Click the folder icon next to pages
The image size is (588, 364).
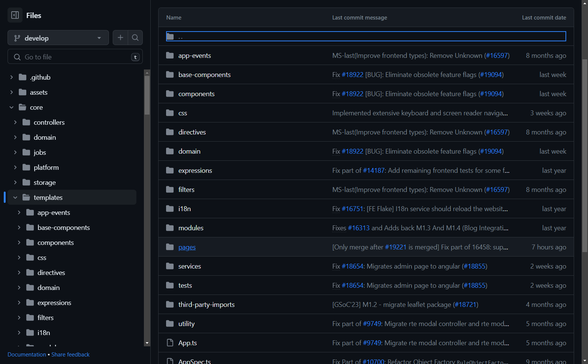click(170, 247)
